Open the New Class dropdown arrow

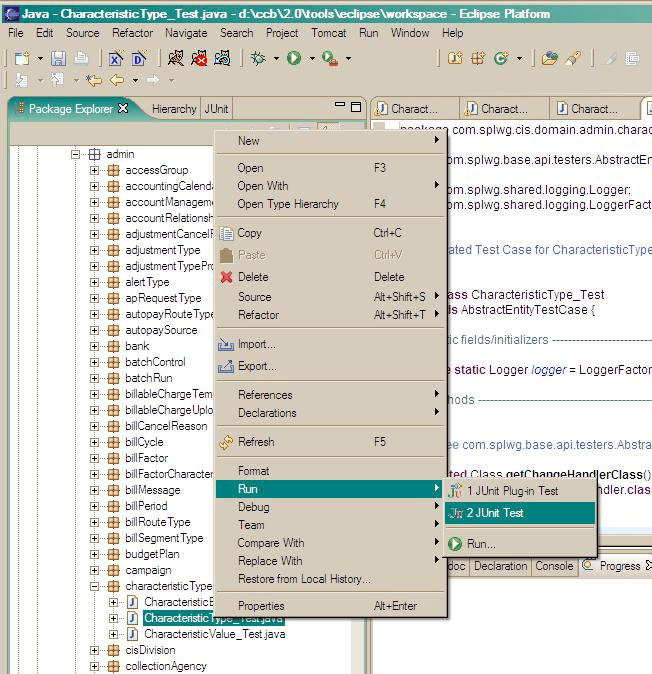520,58
